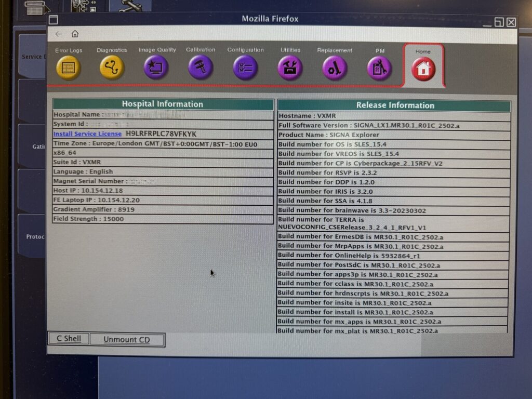Click the Build number for insite row
Image resolution: width=532 pixels, height=399 pixels.
tap(393, 303)
